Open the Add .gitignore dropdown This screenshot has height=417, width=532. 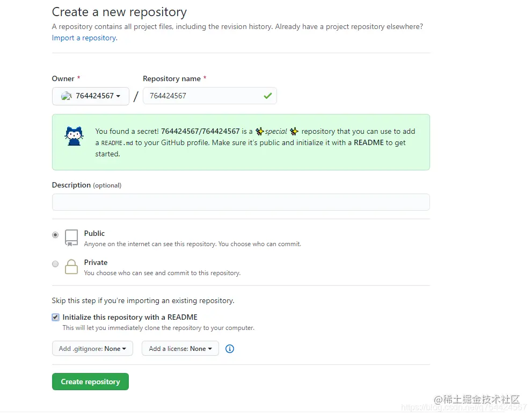[x=92, y=348]
